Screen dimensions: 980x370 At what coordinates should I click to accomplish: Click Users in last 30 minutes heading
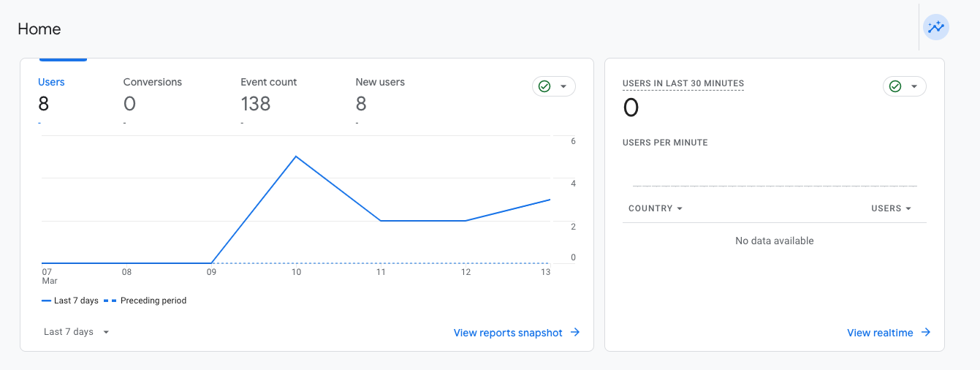coord(683,83)
